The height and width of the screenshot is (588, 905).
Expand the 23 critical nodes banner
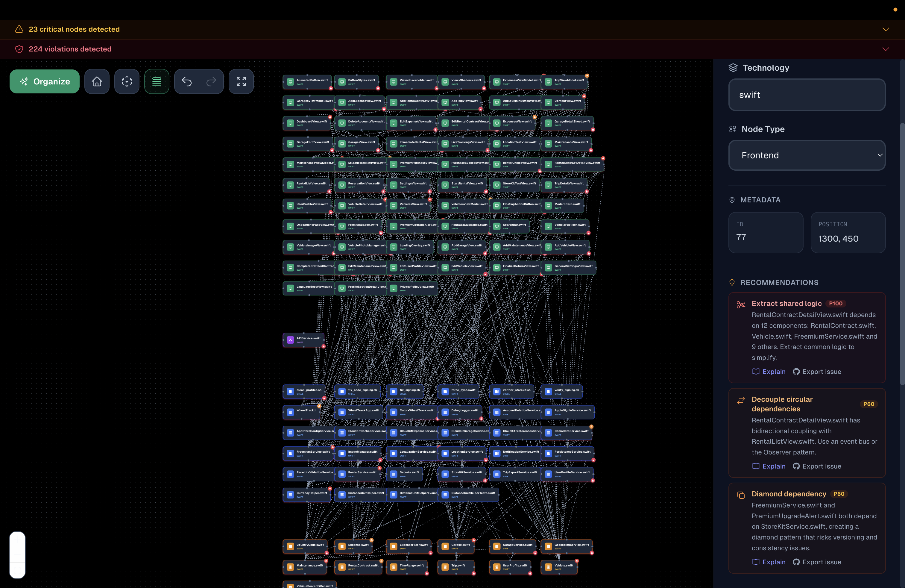click(886, 29)
